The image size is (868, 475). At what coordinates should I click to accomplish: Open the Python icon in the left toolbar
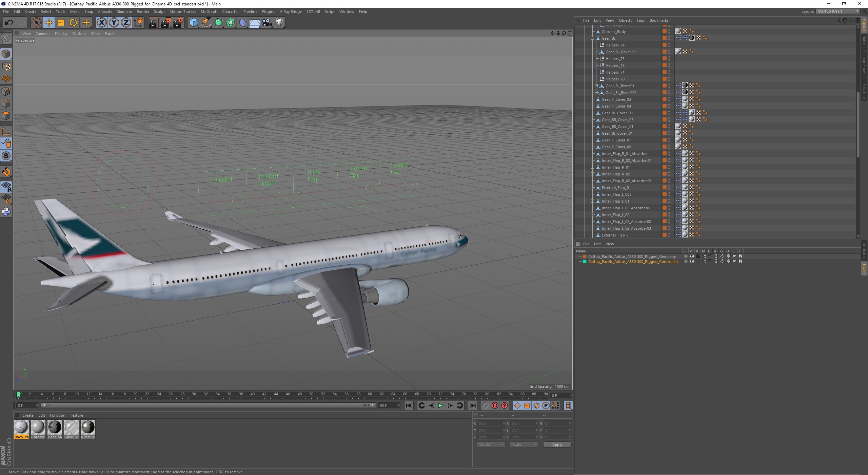click(6, 212)
